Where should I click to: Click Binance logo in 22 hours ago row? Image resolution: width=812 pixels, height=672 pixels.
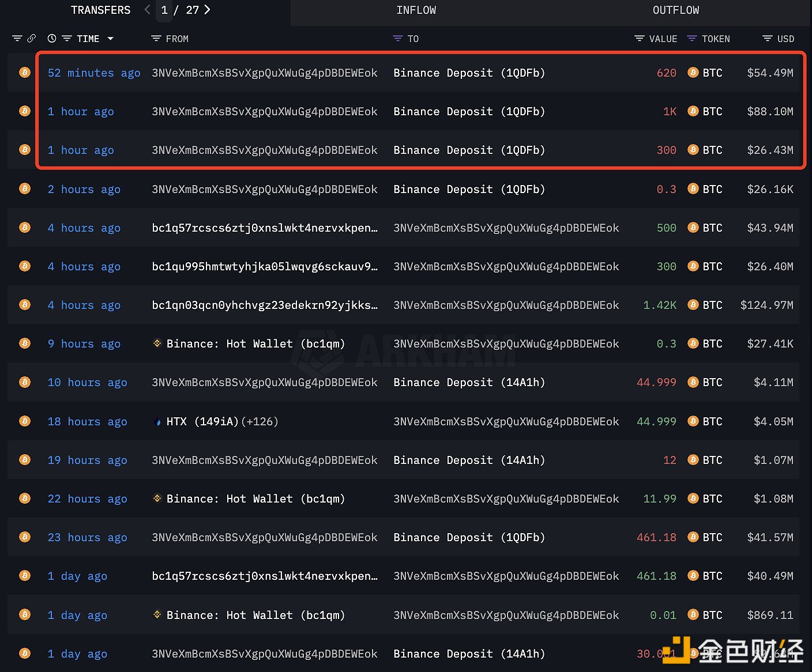click(x=157, y=499)
